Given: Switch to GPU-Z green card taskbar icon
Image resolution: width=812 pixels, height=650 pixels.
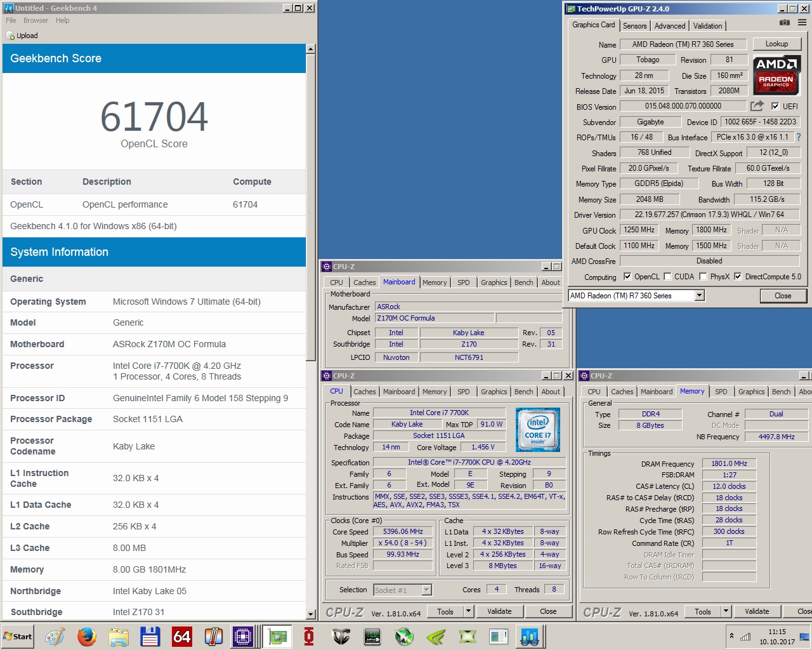Looking at the screenshot, I should pyautogui.click(x=277, y=637).
